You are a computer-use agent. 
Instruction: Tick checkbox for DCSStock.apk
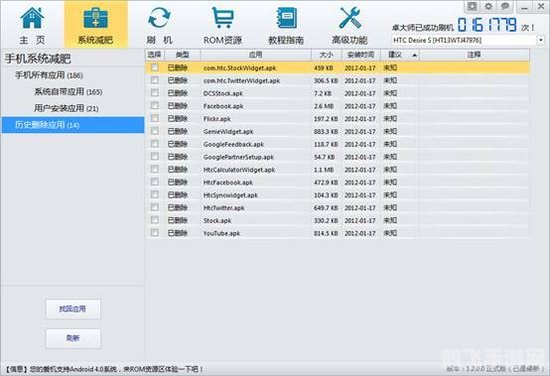click(154, 93)
